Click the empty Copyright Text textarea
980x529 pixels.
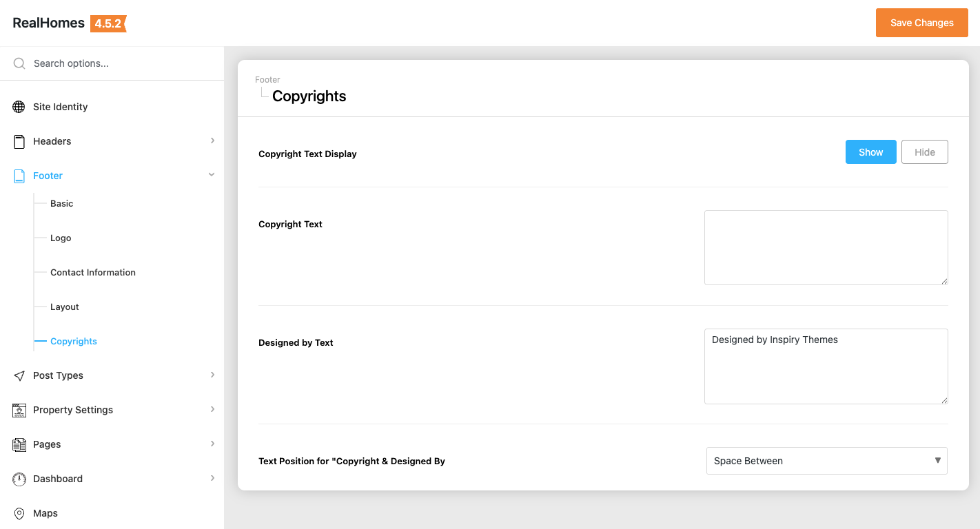click(x=826, y=247)
